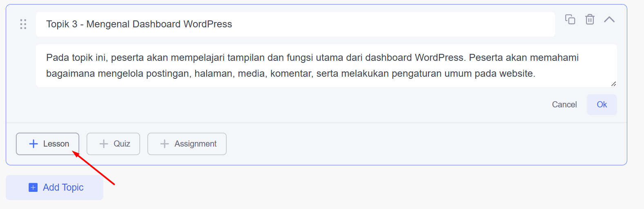Duplicate the Topik 3 topic
The width and height of the screenshot is (644, 209).
570,19
